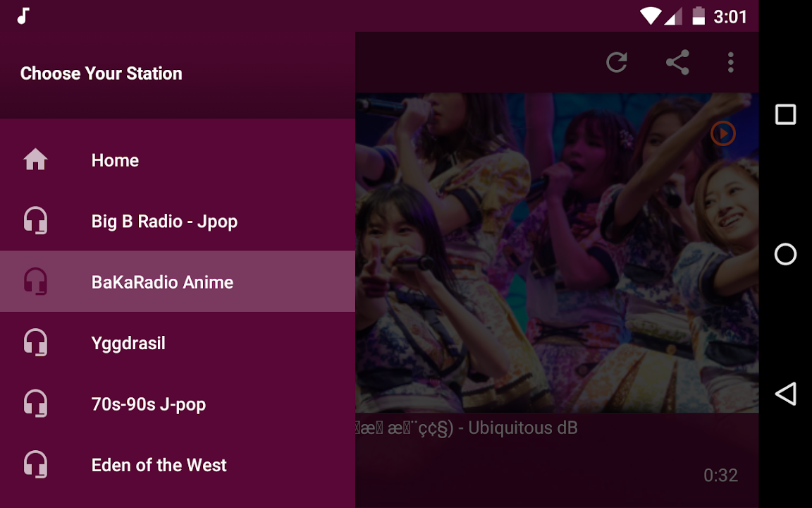Choose Big B Radio - Jpop station
The image size is (812, 508).
click(x=178, y=221)
